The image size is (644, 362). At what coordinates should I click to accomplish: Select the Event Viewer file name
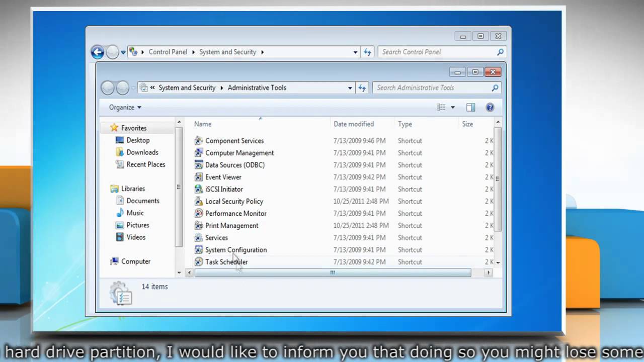coord(223,177)
